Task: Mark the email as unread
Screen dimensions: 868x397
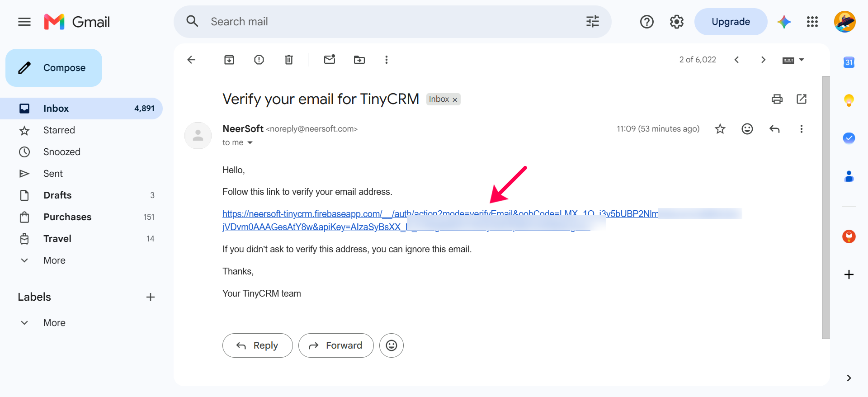Action: click(x=330, y=59)
